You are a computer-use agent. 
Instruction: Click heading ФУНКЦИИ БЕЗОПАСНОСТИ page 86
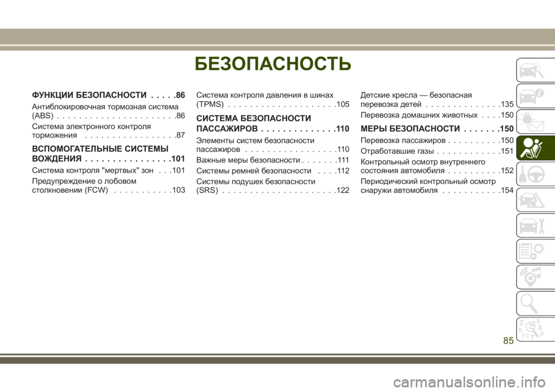click(x=108, y=95)
